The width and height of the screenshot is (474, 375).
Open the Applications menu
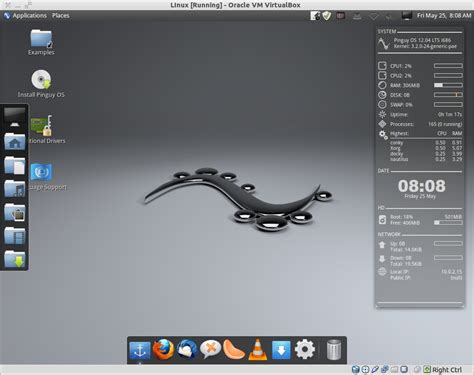26,16
